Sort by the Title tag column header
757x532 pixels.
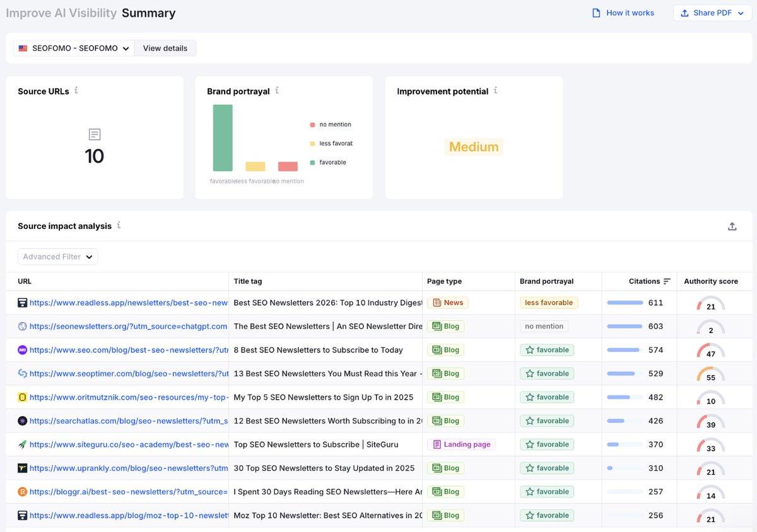coord(248,281)
